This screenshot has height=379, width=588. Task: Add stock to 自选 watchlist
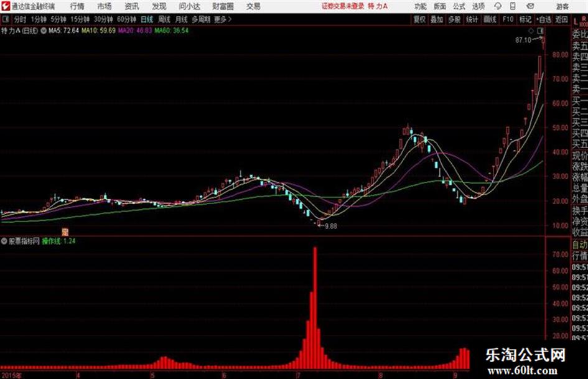[544, 19]
